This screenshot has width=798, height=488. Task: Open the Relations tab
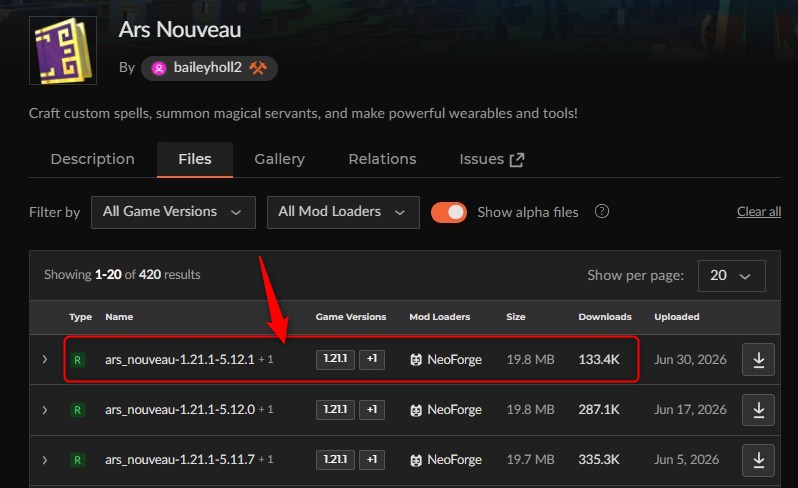[x=382, y=159]
